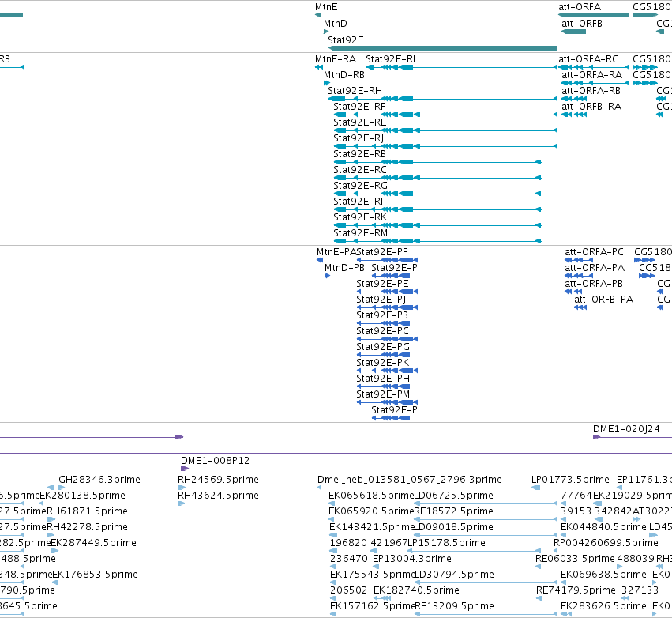
Task: Click the Stat92E-RG transcript label
Action: [x=360, y=186]
